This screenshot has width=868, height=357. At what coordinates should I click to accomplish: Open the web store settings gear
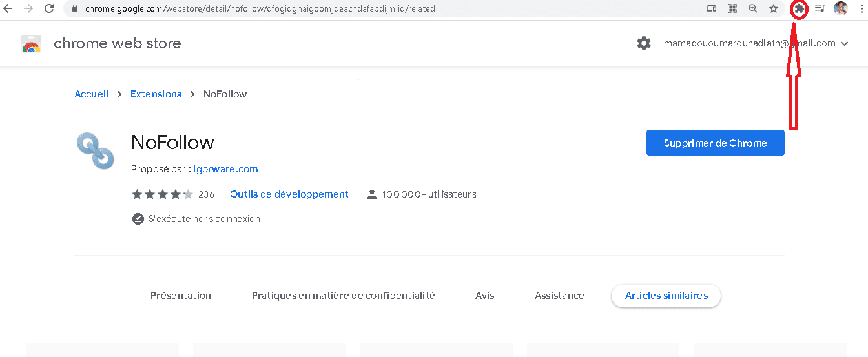coord(644,43)
